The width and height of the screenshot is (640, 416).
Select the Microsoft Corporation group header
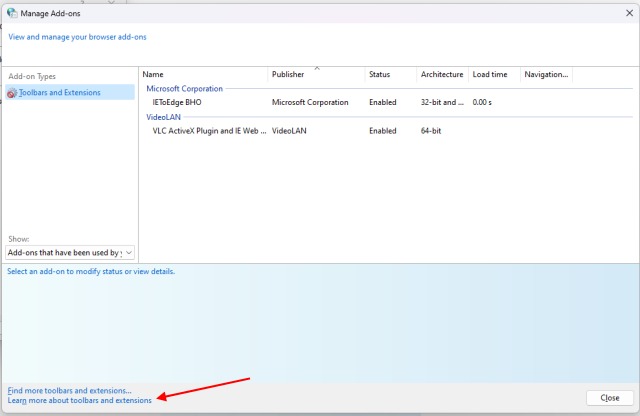(184, 89)
